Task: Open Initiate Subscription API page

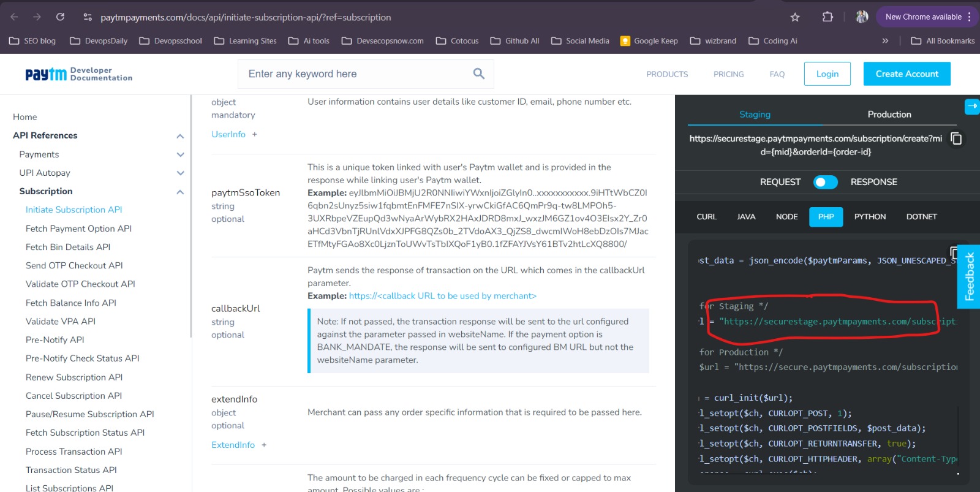Action: [x=73, y=210]
